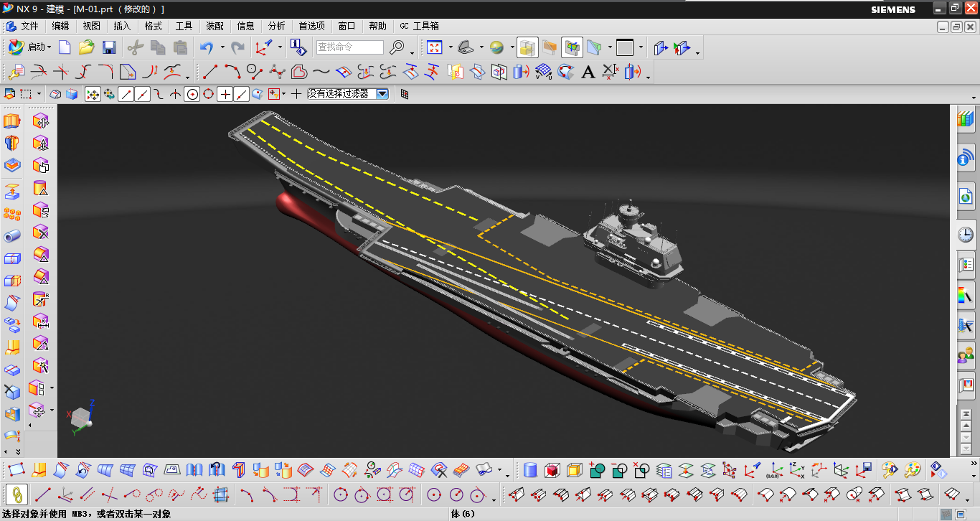Click the Redo arrow icon
Image resolution: width=980 pixels, height=521 pixels.
[237, 47]
